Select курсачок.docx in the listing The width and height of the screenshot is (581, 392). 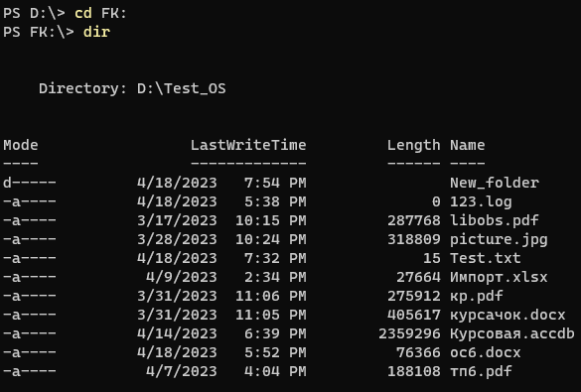[x=508, y=315]
